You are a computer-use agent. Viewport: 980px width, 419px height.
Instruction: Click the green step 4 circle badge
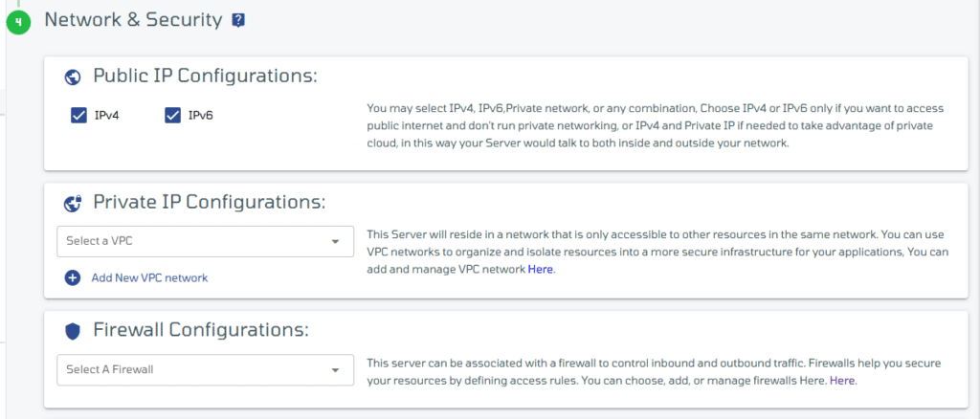(18, 23)
